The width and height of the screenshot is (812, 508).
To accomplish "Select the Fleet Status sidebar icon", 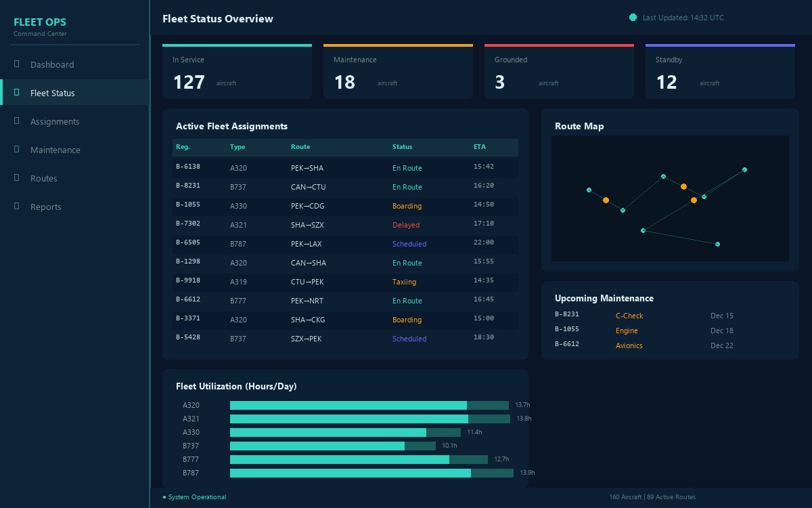I will 16,93.
